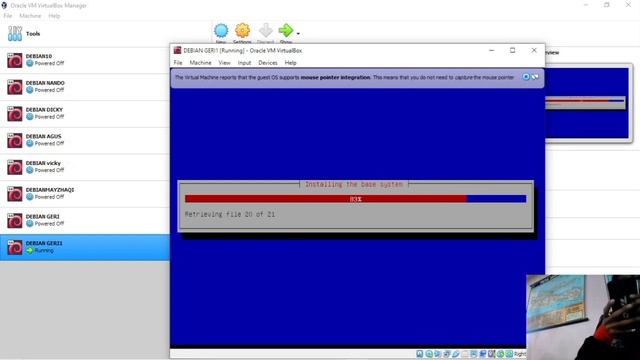Open Help menu in VirtualBox Manager window
The width and height of the screenshot is (640, 360).
(54, 16)
